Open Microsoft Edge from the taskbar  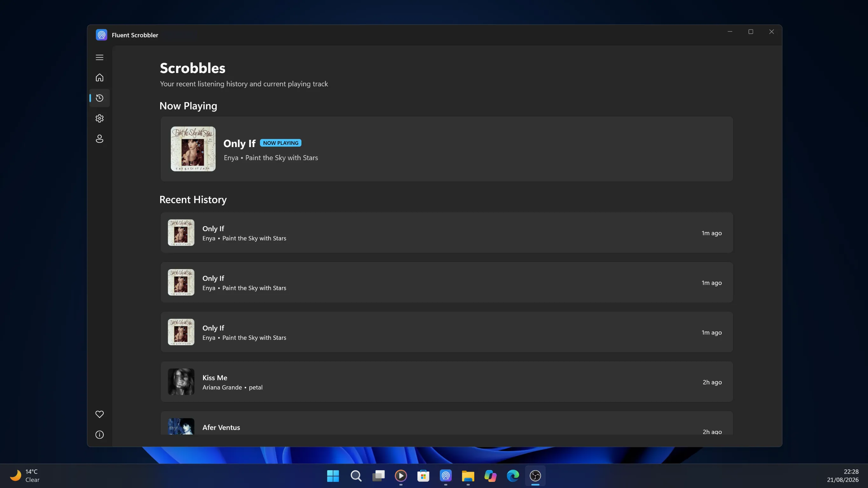513,476
